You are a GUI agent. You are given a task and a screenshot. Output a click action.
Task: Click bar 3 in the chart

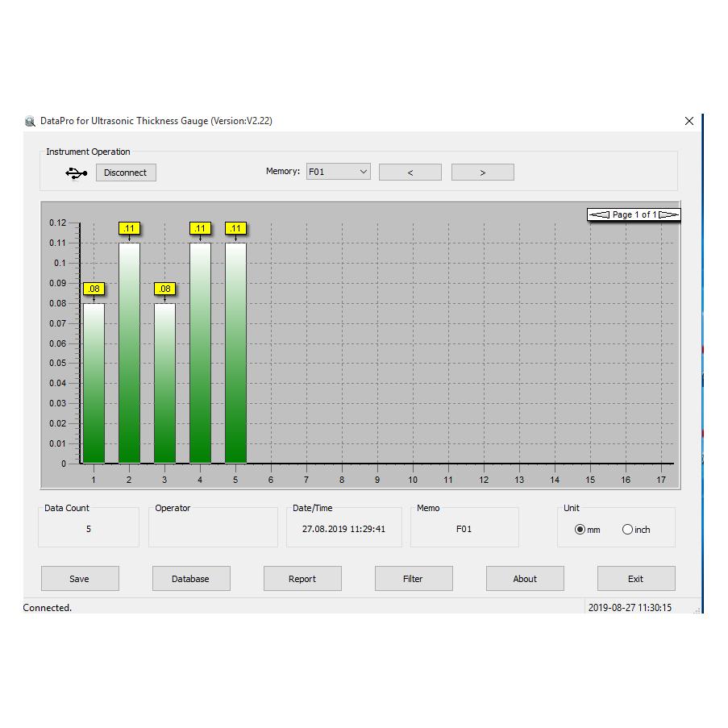point(164,383)
